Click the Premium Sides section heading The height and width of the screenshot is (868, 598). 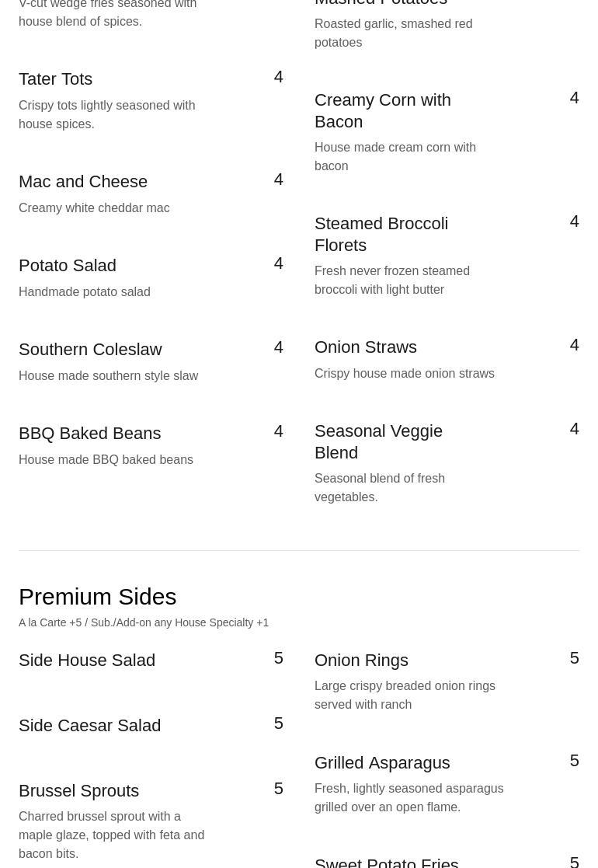tap(98, 597)
